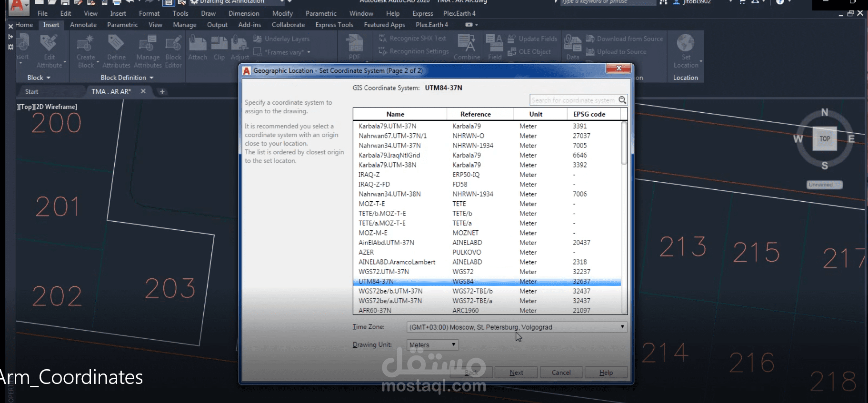Click the [2D Wireframe] viewport label
This screenshot has height=403, width=868.
(56, 107)
